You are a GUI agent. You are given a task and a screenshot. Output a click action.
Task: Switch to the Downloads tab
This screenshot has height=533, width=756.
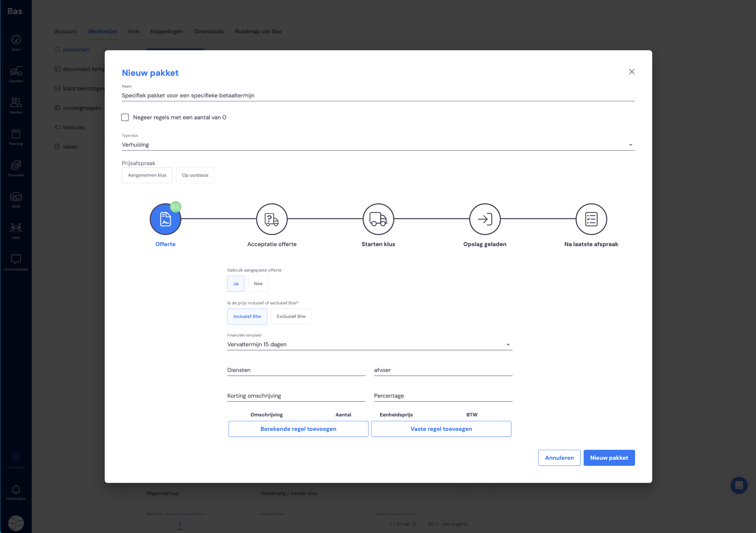[x=209, y=31]
